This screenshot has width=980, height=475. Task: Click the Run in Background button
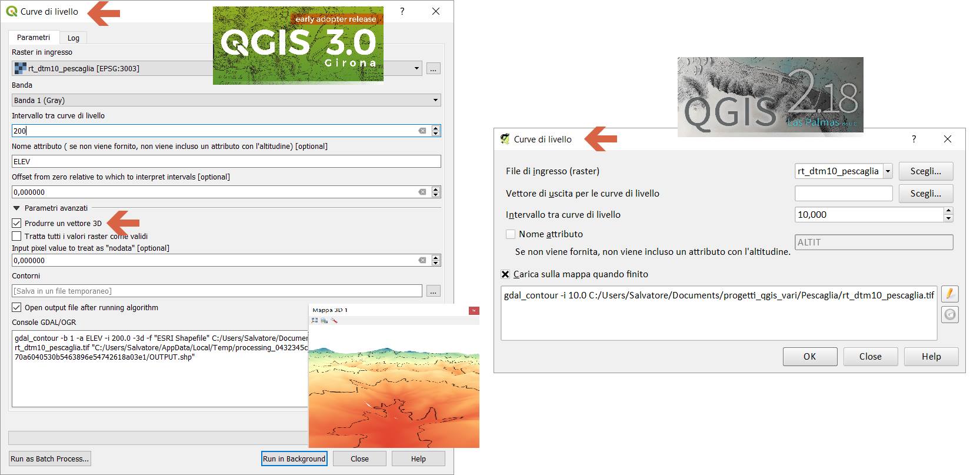[294, 459]
